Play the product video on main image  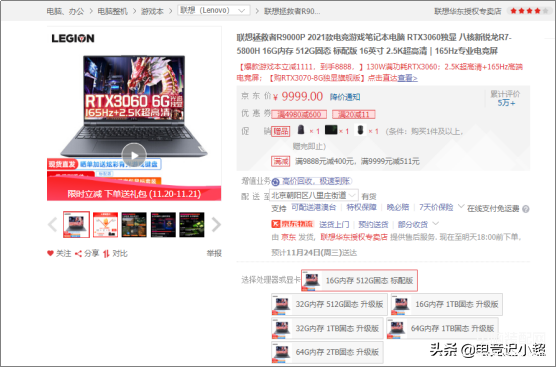(134, 155)
